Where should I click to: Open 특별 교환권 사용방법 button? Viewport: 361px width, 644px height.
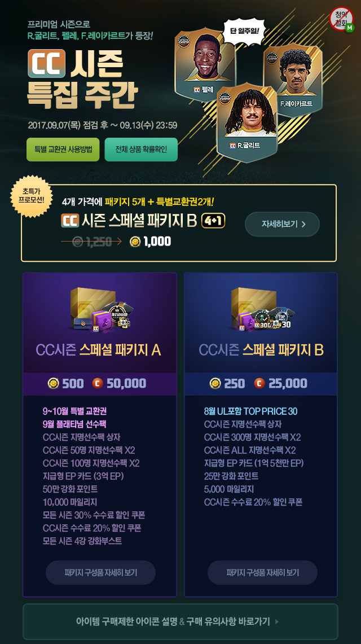click(63, 150)
